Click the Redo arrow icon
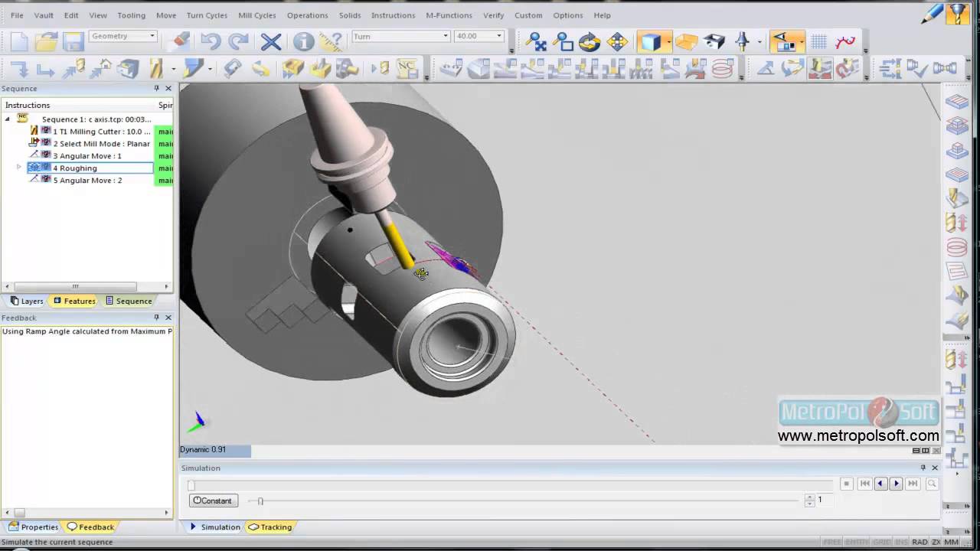The image size is (980, 551). pyautogui.click(x=239, y=41)
